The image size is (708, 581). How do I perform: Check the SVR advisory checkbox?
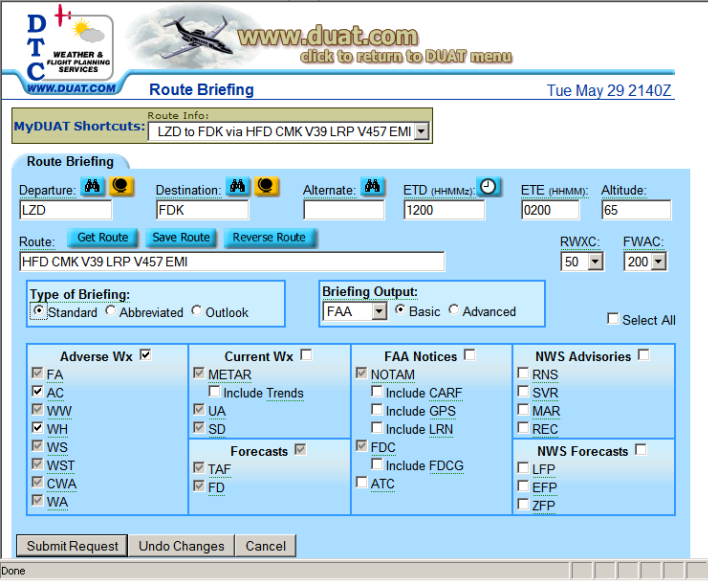click(523, 391)
